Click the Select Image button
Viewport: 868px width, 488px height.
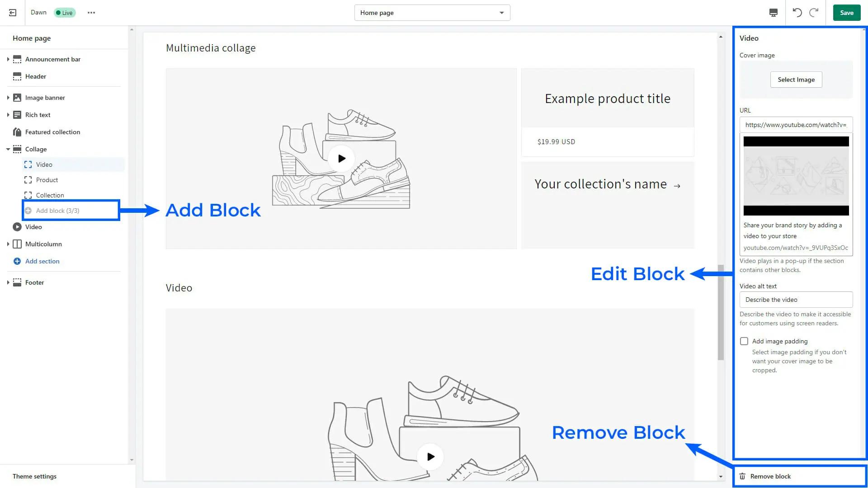pyautogui.click(x=796, y=80)
